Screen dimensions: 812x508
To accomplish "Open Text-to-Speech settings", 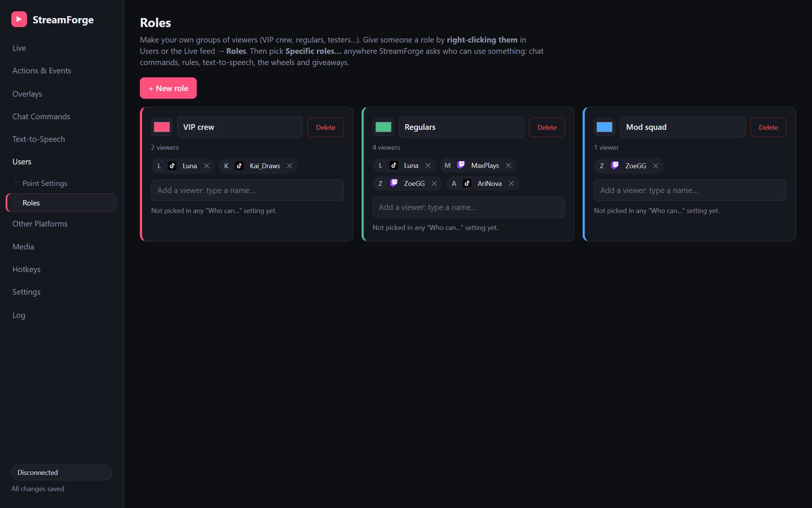I will coord(62,139).
